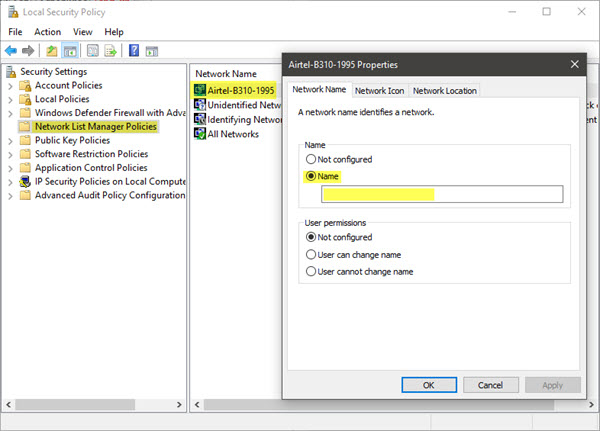Screen dimensions: 600x431
Task: Select the All Networks entry text
Action: coord(233,134)
